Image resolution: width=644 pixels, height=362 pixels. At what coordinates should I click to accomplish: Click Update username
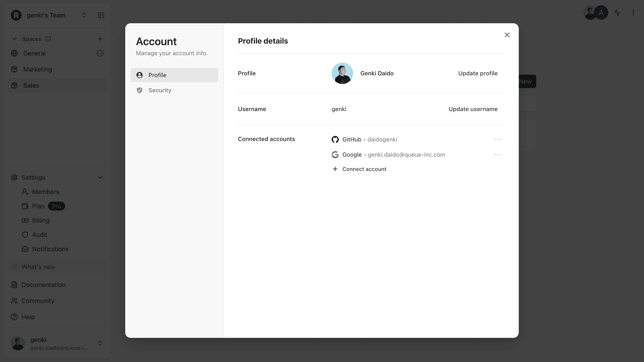click(x=473, y=109)
